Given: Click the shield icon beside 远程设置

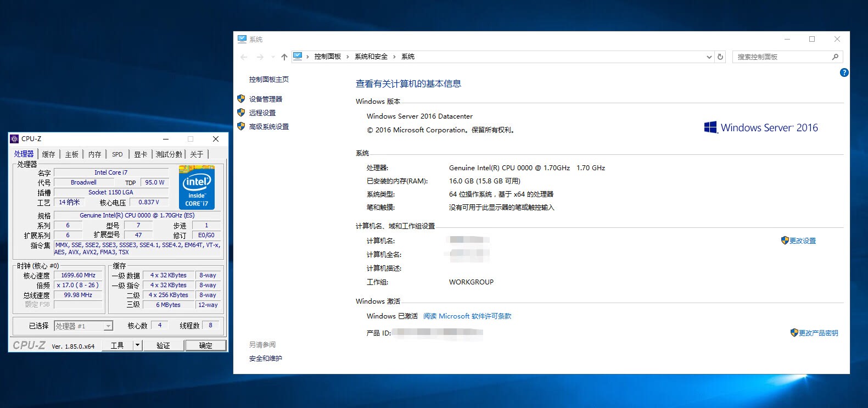Looking at the screenshot, I should pyautogui.click(x=241, y=113).
